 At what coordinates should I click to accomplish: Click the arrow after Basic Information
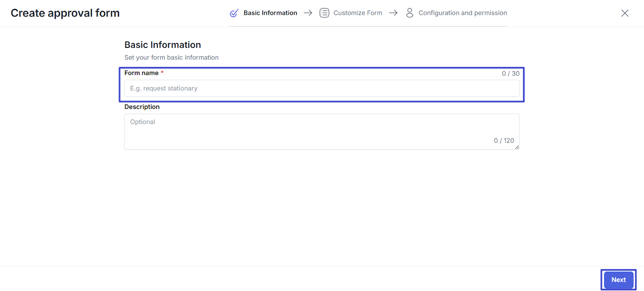[x=308, y=13]
